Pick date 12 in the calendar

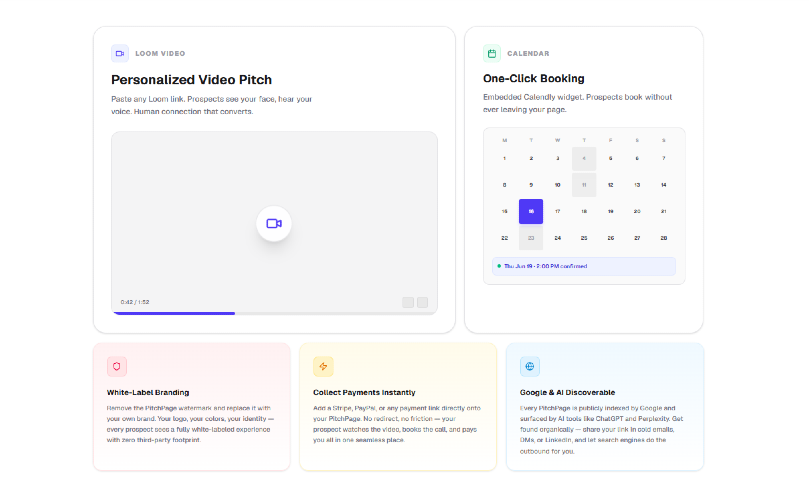tap(610, 185)
